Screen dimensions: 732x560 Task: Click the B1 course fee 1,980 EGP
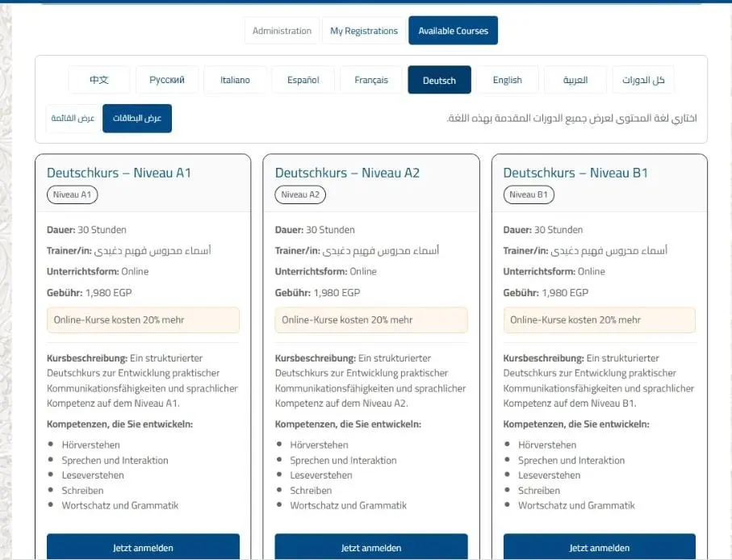tap(565, 293)
